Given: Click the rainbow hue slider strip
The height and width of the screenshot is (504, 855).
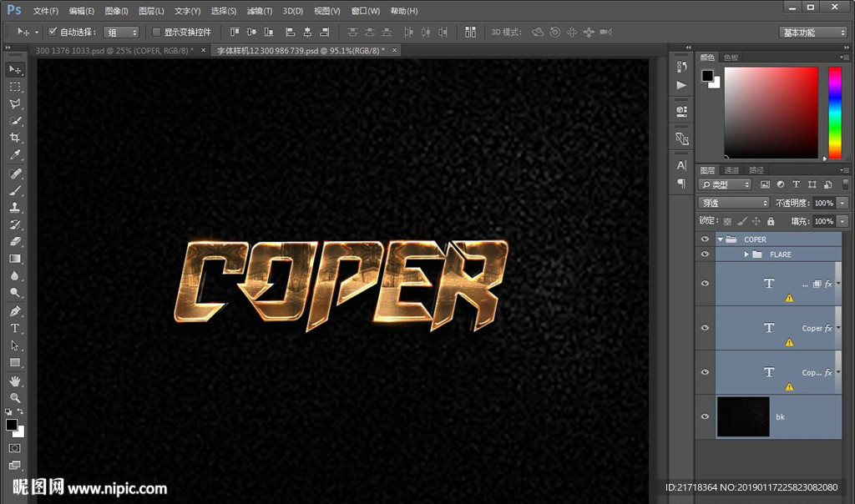Looking at the screenshot, I should click(834, 112).
